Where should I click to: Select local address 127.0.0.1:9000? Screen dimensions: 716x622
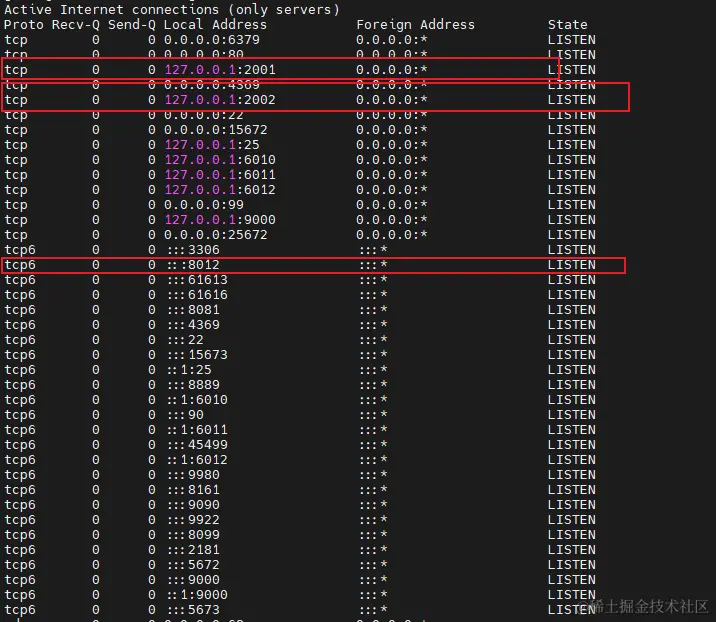(220, 220)
